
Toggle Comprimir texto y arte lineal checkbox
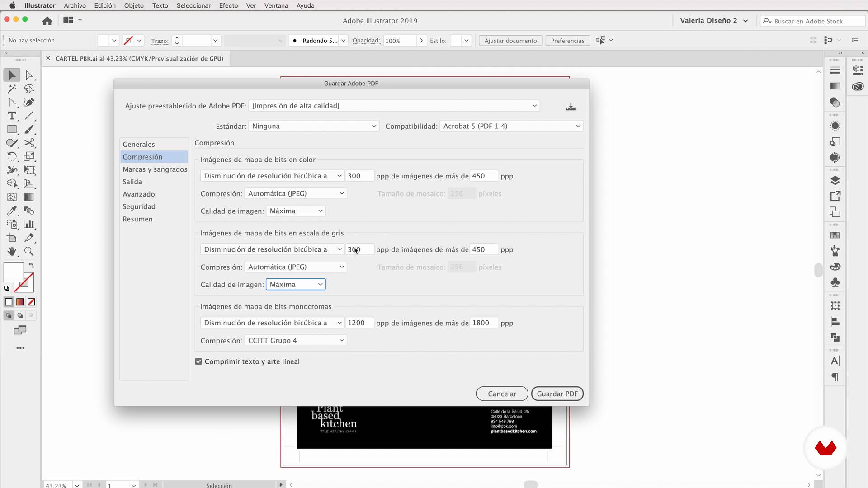point(198,361)
